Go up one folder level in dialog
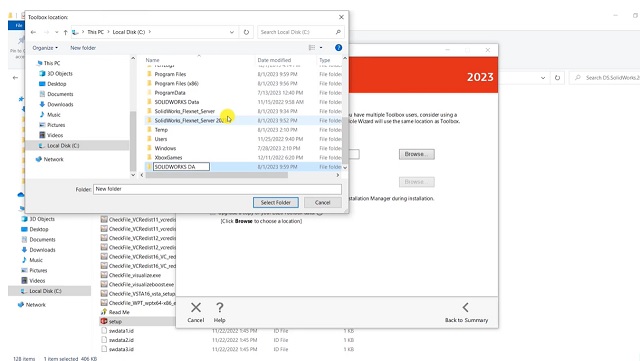This screenshot has width=640, height=361. [65, 32]
